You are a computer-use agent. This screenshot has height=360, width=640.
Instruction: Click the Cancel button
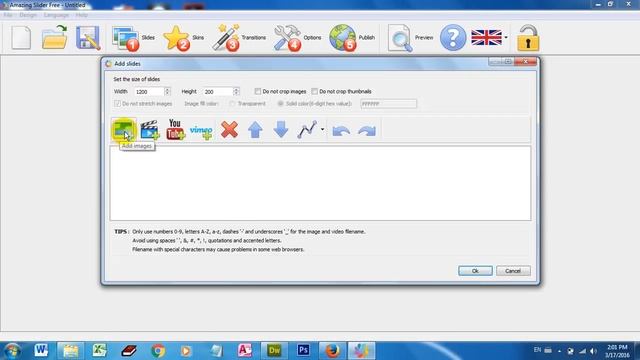(x=513, y=271)
